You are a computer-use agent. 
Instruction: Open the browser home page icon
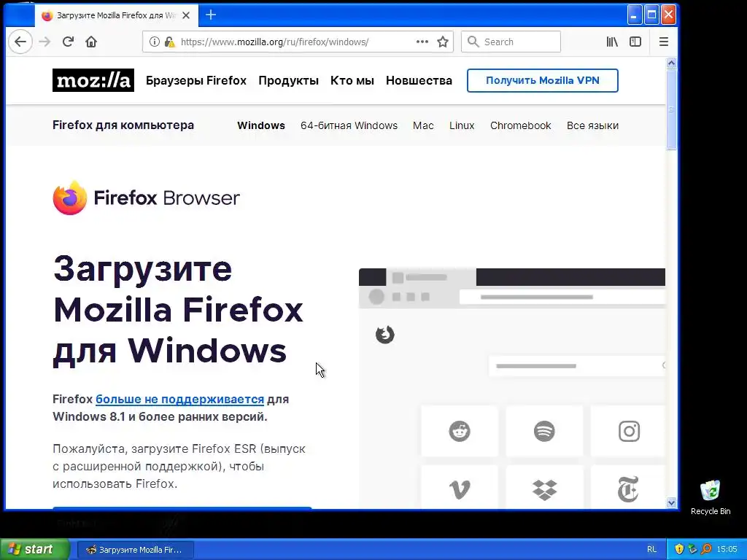(91, 42)
